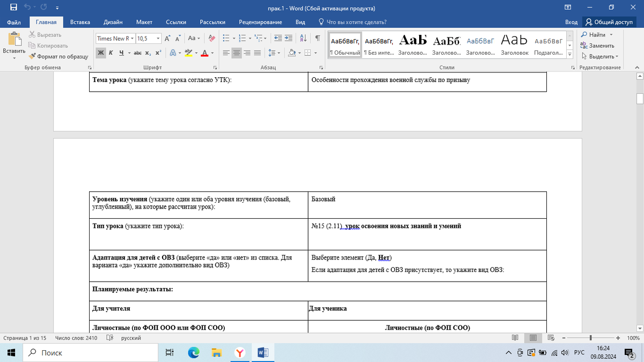Align text right
Viewport: 644px width, 362px height.
tap(247, 53)
